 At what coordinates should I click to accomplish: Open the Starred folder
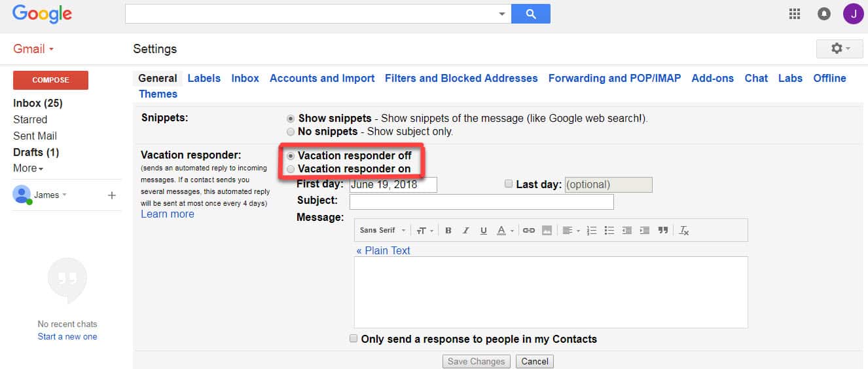coord(30,119)
